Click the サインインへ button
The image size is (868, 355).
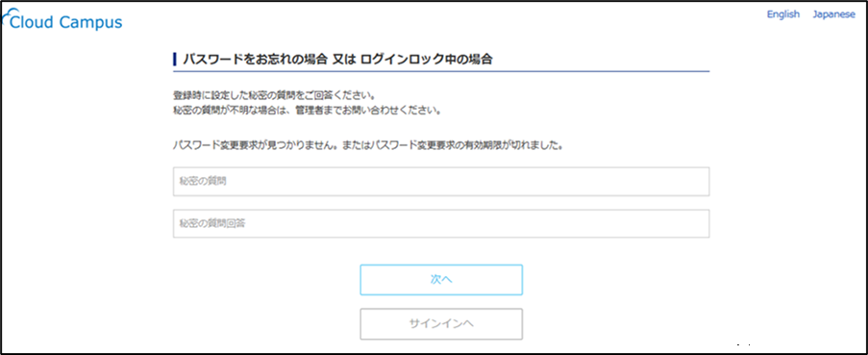coord(441,324)
